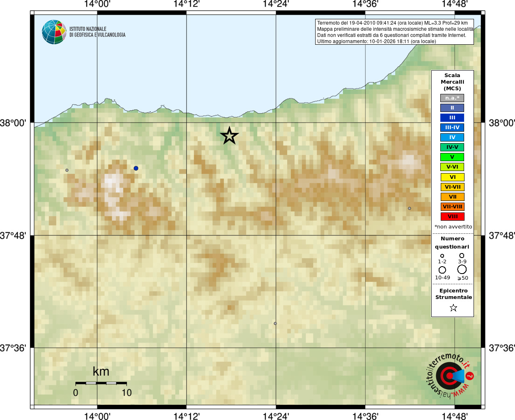Click the earthquake info text box
Viewport: 515px width, 420px height.
(x=394, y=32)
